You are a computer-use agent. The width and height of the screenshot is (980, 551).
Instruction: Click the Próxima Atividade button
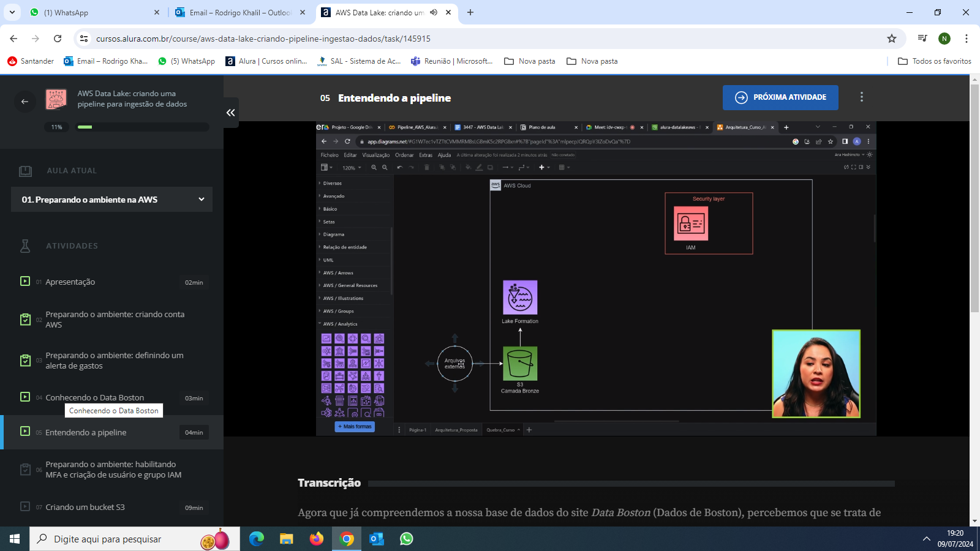click(x=780, y=97)
